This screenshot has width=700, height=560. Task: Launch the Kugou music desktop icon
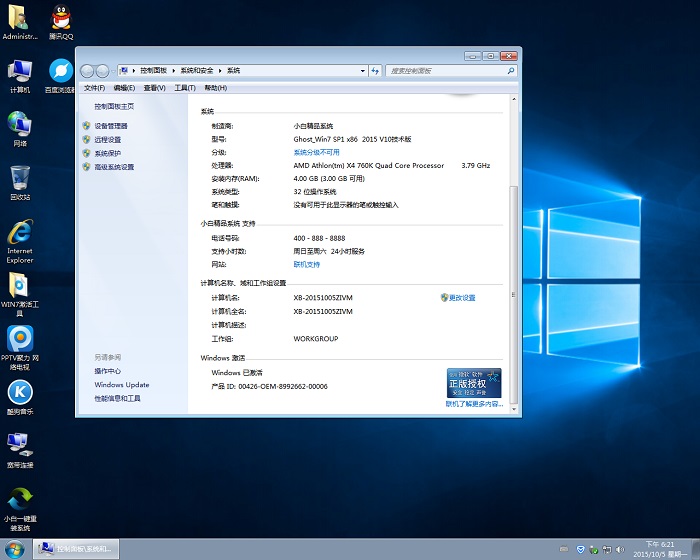click(x=20, y=397)
